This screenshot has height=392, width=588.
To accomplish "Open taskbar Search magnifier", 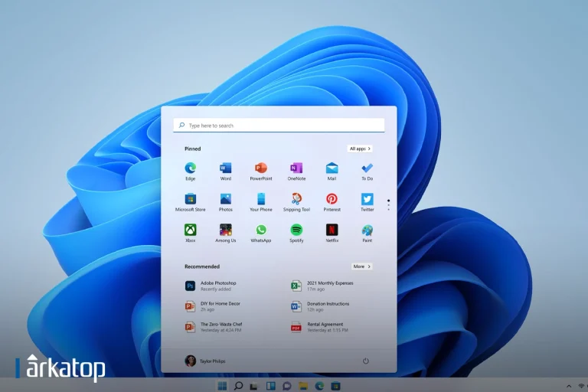I will click(x=238, y=386).
